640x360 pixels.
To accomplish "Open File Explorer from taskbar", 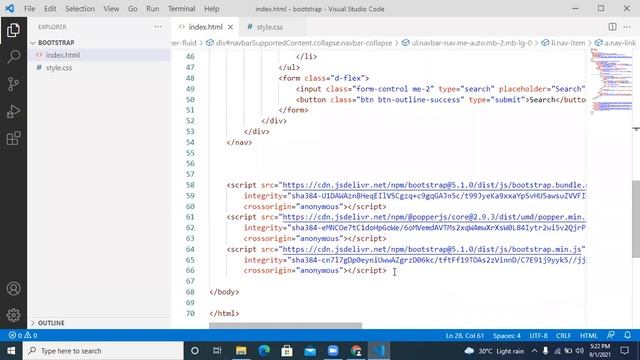I will pos(241,351).
